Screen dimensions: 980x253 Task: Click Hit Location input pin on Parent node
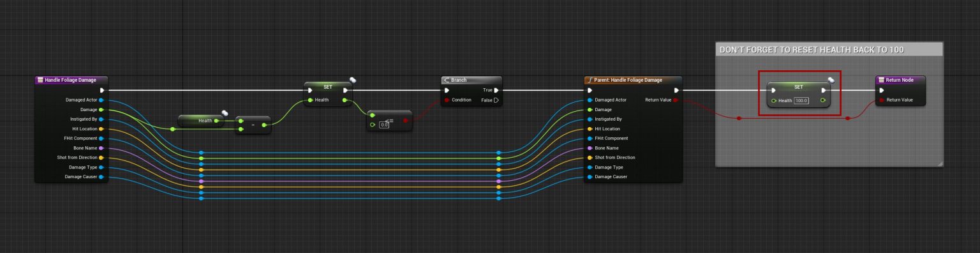tap(590, 128)
